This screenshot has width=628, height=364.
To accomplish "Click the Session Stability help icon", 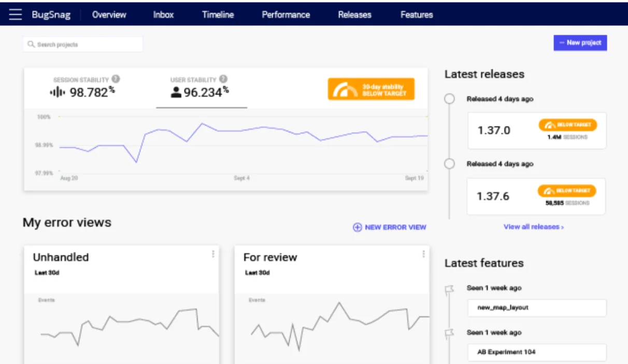I will pos(115,79).
